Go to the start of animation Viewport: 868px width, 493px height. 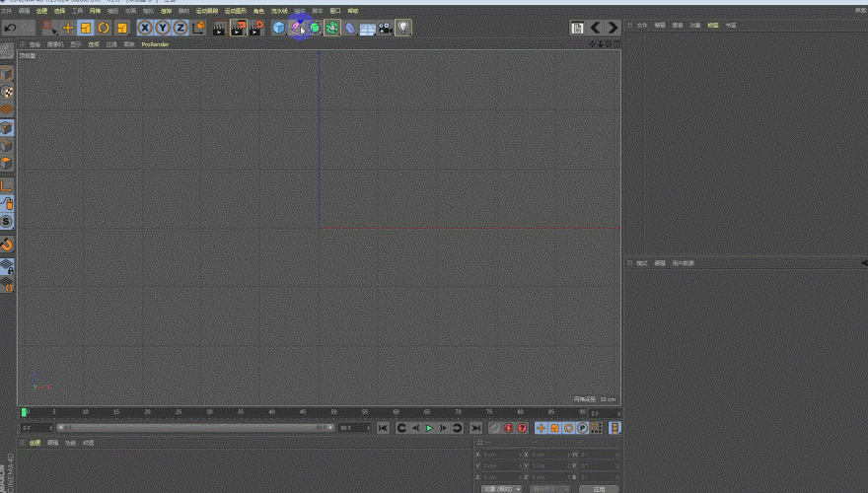point(383,428)
